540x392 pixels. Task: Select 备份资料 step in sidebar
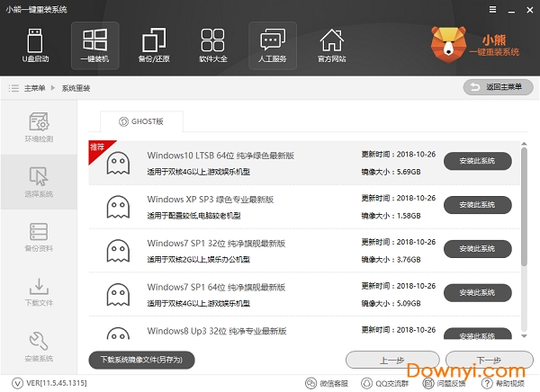[x=39, y=237]
